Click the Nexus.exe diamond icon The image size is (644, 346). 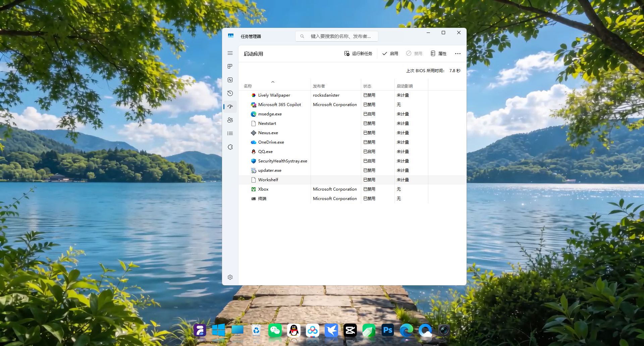(x=254, y=133)
